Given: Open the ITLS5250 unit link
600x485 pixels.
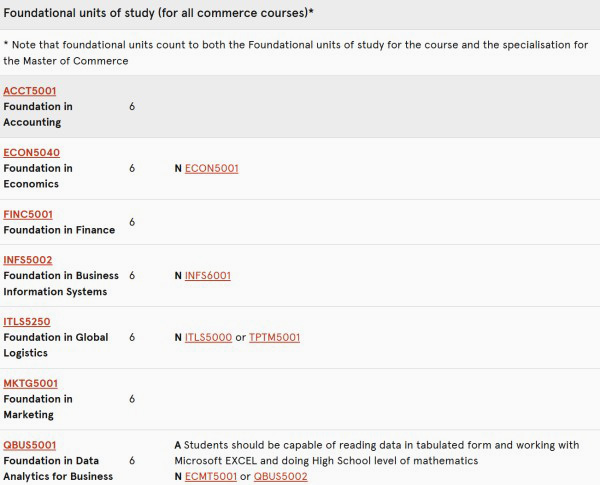Looking at the screenshot, I should (27, 322).
